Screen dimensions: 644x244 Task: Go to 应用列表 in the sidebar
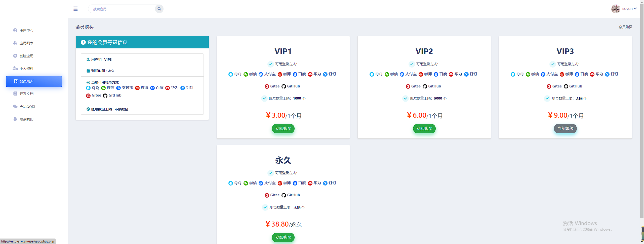click(x=26, y=43)
